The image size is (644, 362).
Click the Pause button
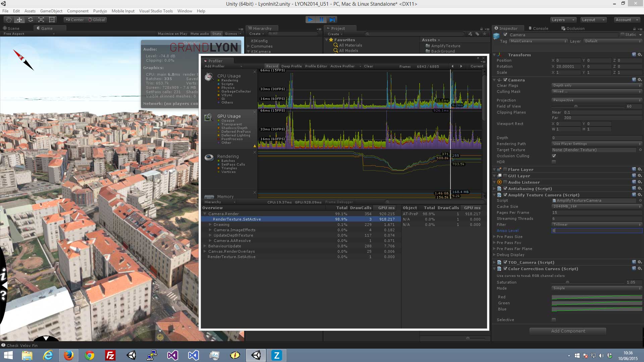321,20
